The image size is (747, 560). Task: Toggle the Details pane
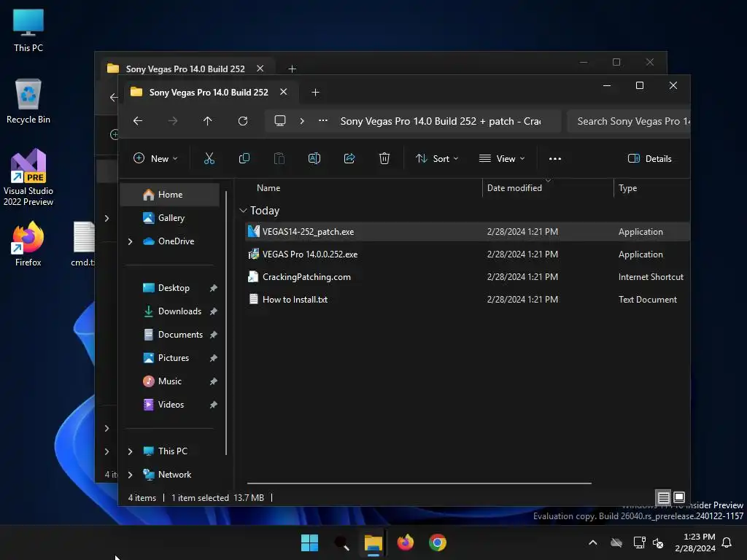click(650, 158)
